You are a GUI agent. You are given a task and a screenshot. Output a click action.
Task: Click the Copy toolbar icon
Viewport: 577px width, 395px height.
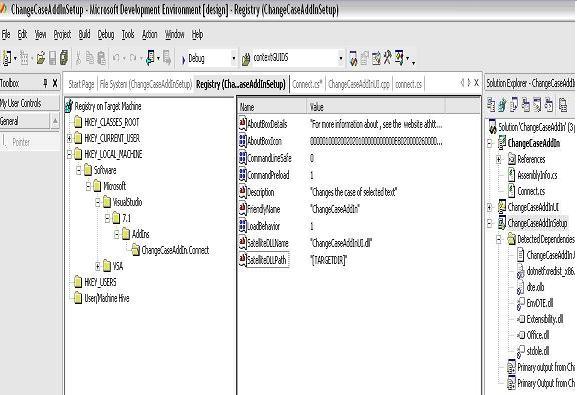(x=90, y=58)
